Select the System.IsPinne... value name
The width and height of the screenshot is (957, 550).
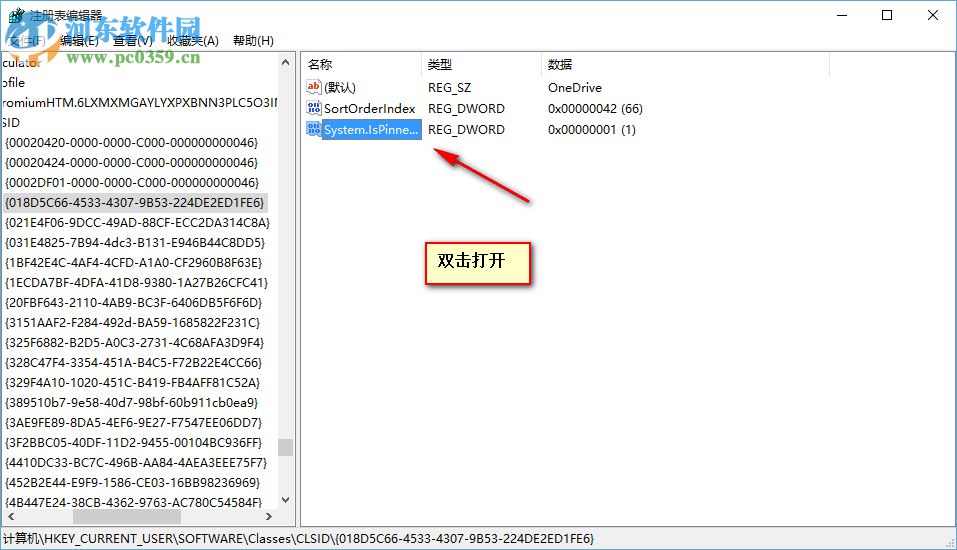371,129
